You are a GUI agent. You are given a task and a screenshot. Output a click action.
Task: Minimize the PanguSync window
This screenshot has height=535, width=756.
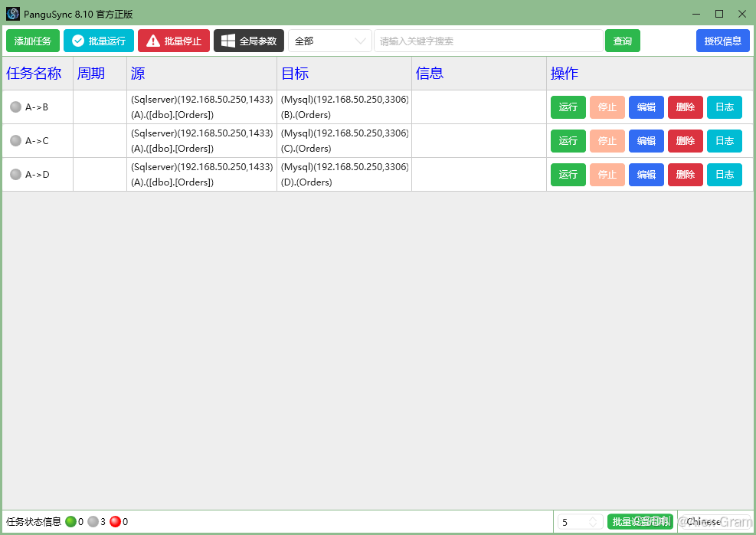(x=696, y=14)
